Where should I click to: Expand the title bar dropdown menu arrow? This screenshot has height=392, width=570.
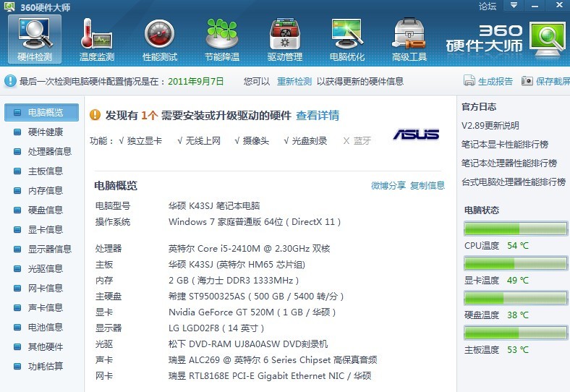(514, 6)
